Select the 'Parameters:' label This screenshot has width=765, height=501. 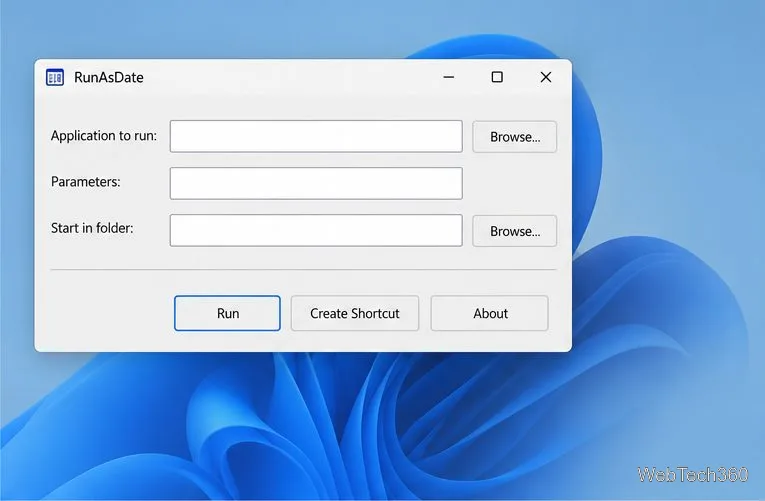point(85,182)
